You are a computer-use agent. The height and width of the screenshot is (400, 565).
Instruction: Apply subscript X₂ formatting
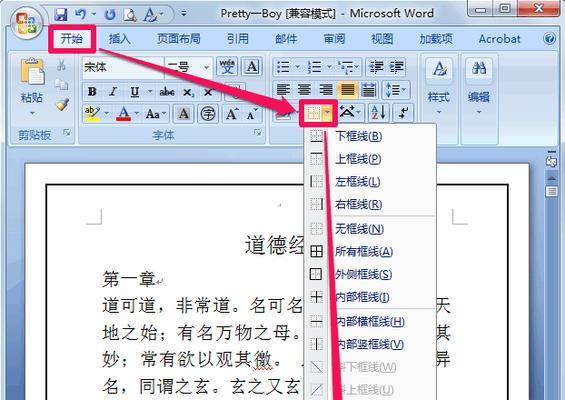(x=188, y=93)
